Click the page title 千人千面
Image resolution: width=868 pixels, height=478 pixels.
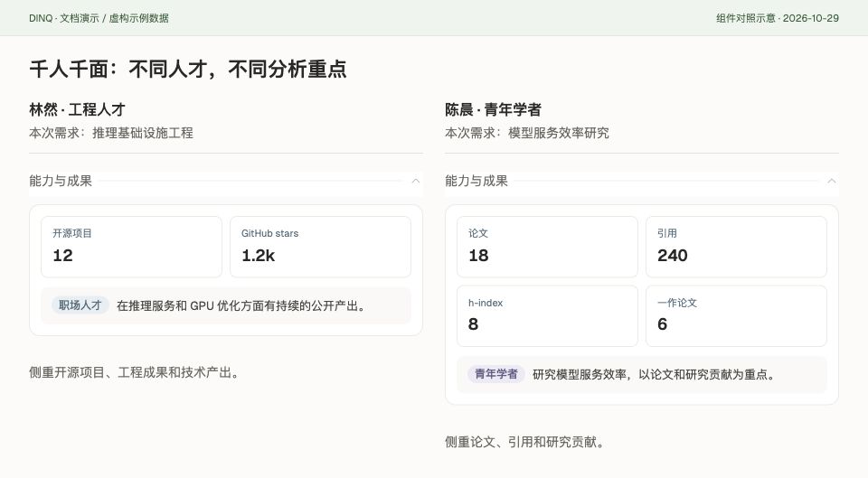coord(188,70)
